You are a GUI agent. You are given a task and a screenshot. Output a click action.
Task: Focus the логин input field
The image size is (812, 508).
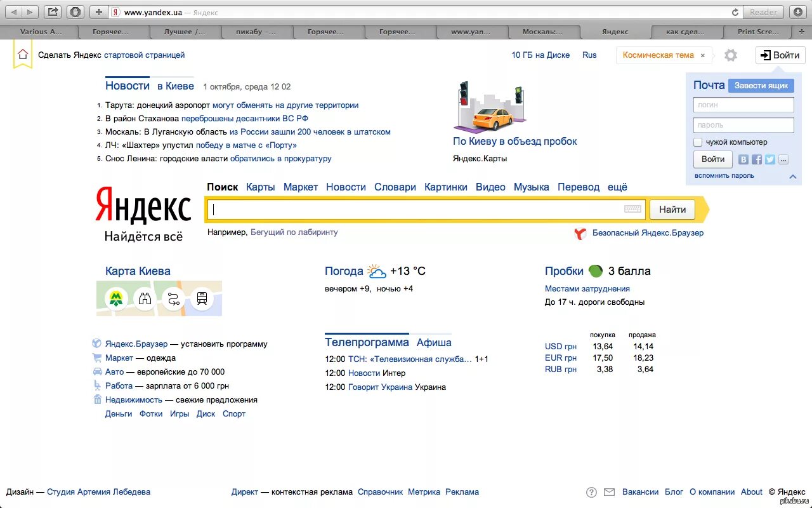pyautogui.click(x=743, y=105)
